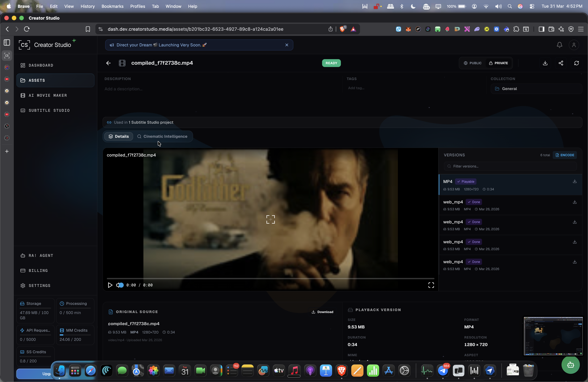Open the notifications bell

[559, 45]
